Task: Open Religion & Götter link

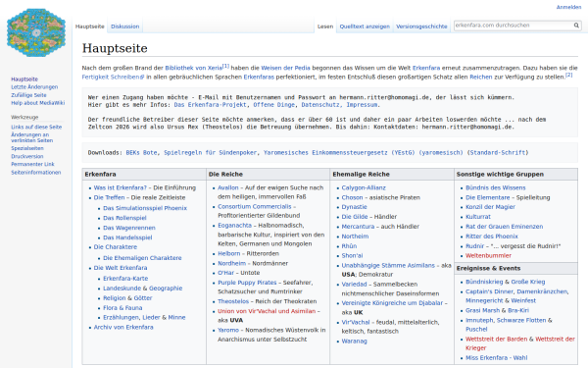Action: pos(127,297)
